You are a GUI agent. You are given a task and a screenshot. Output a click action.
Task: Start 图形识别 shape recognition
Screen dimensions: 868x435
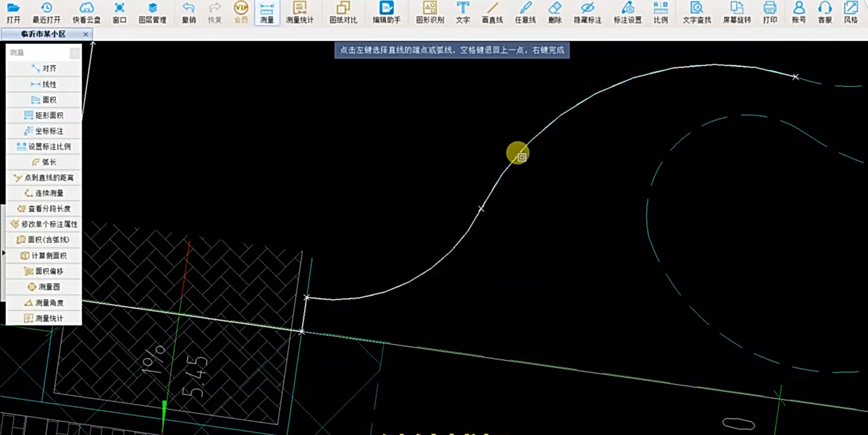[430, 13]
